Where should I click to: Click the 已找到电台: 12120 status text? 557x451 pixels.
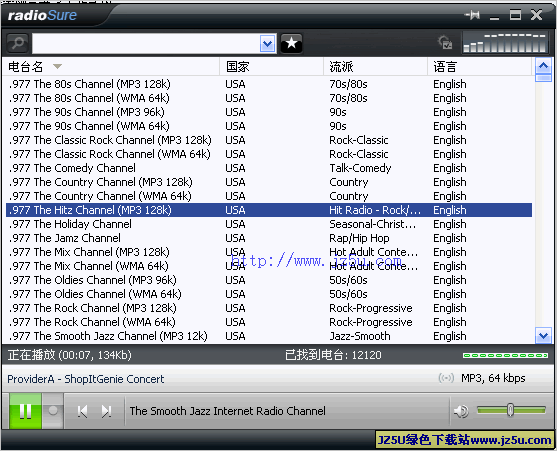pos(333,355)
